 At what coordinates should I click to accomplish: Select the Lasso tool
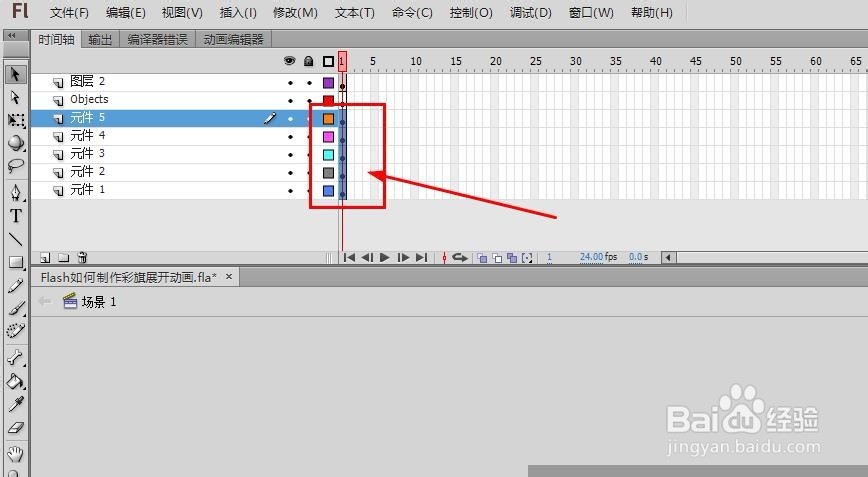pos(16,165)
